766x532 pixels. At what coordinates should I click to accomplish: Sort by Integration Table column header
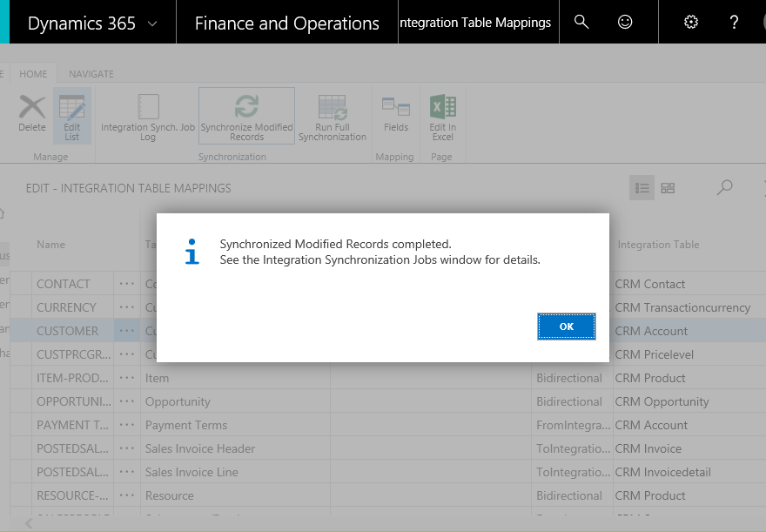(x=658, y=245)
